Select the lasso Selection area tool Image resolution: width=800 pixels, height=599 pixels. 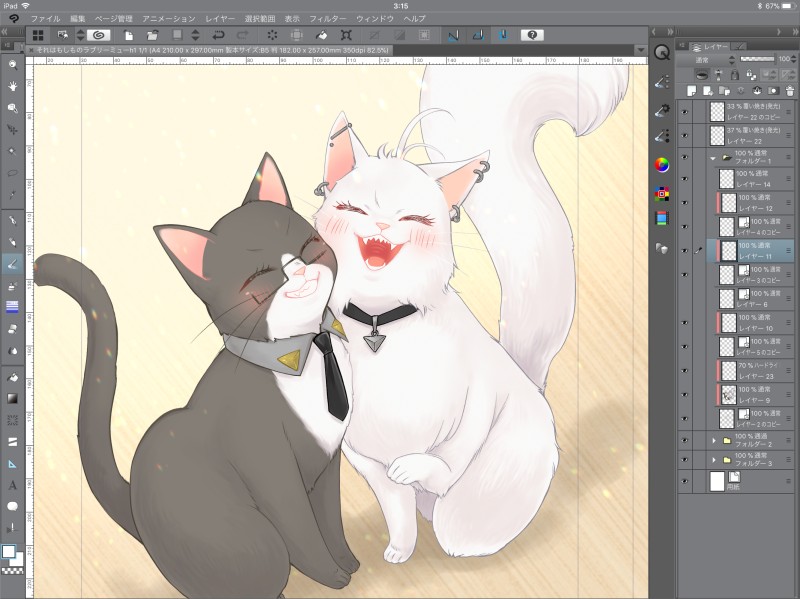(x=12, y=173)
